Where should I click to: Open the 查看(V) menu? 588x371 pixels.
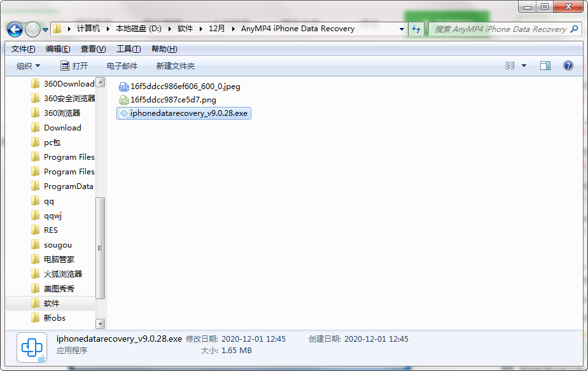(x=93, y=49)
